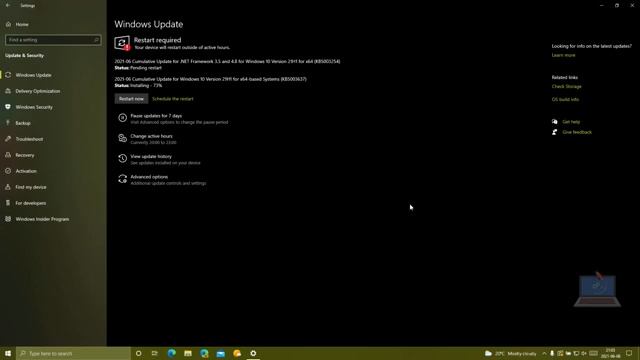
Task: Click the Installing 73% status text
Action: (x=146, y=86)
